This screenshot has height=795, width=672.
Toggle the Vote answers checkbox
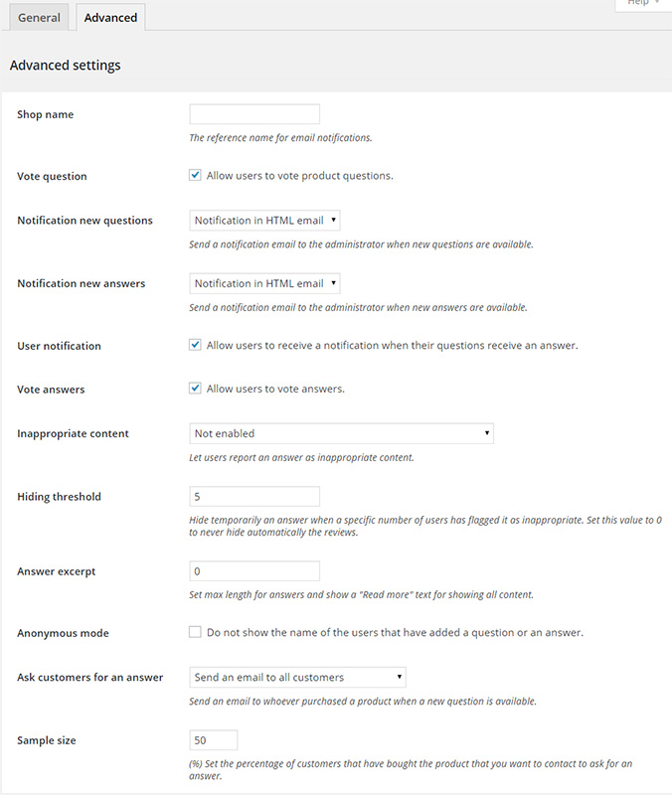tap(195, 389)
